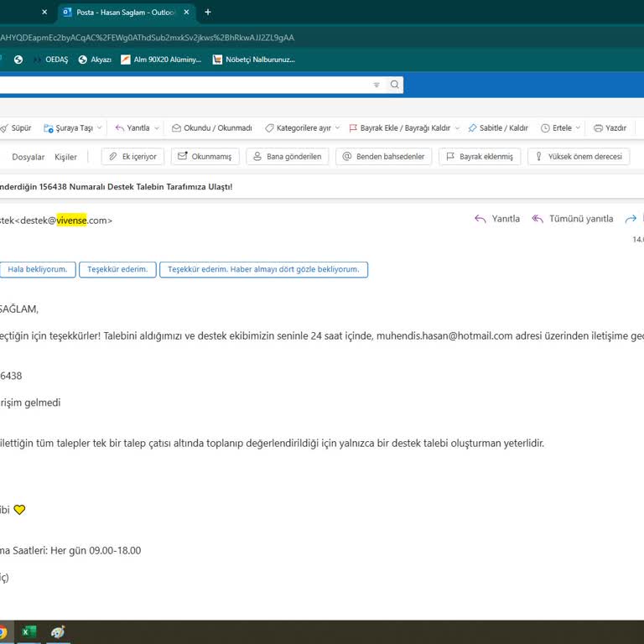Click the search magnifier icon
Viewport: 644px width, 644px height.
pos(394,85)
